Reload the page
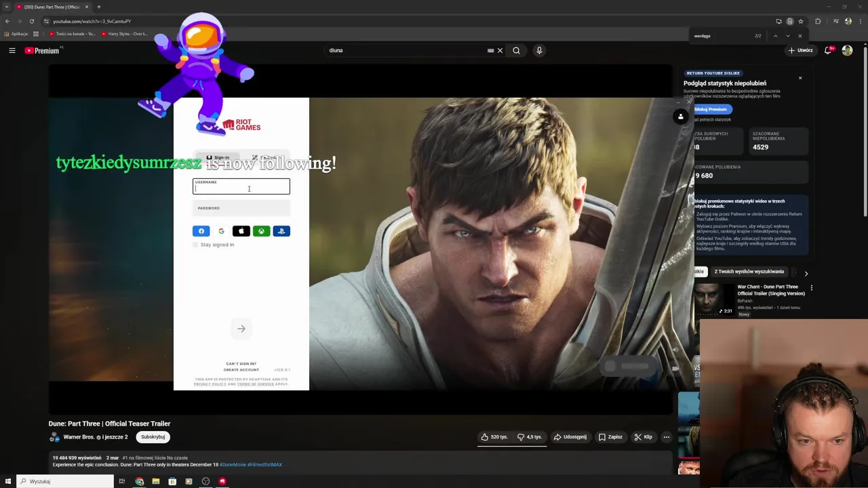868x488 pixels. 31,21
